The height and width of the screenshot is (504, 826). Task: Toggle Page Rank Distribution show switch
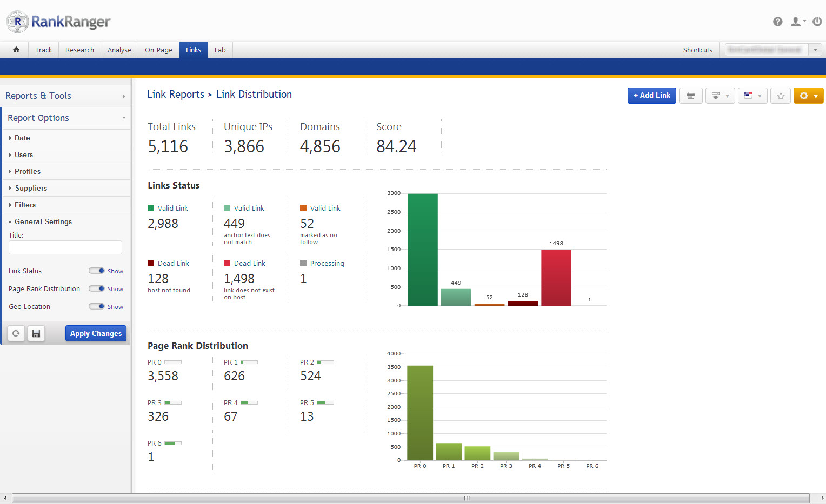[x=97, y=288]
